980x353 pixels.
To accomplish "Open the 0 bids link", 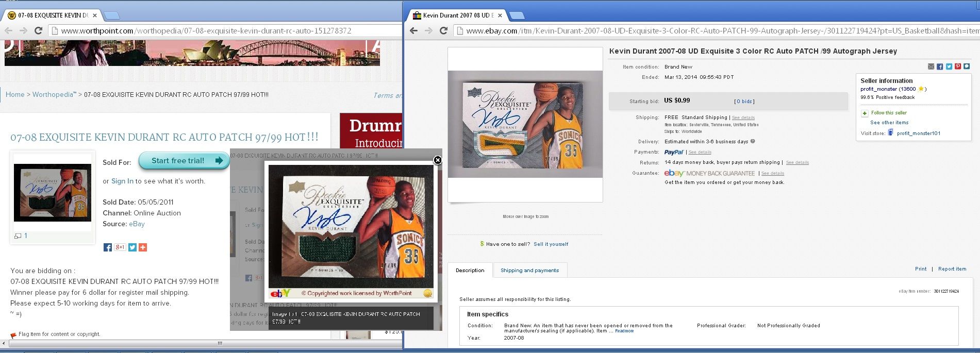I will [744, 102].
